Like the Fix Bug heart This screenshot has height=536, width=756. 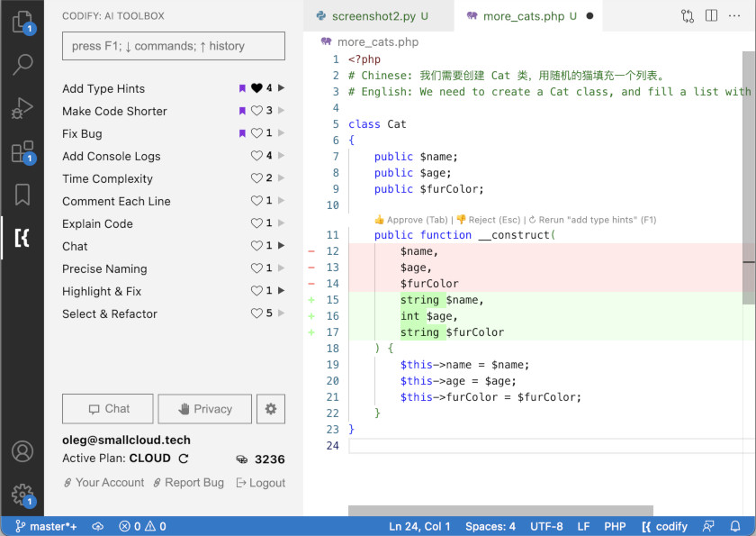[256, 132]
